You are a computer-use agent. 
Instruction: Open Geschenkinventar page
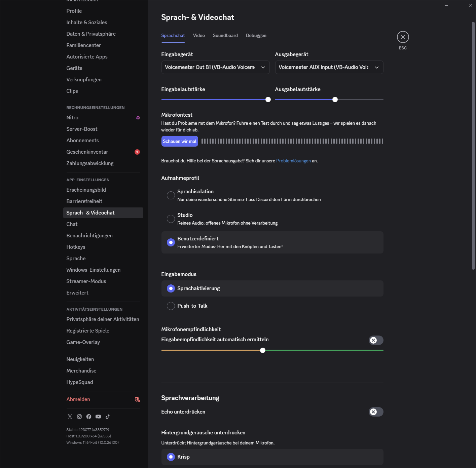103,152
